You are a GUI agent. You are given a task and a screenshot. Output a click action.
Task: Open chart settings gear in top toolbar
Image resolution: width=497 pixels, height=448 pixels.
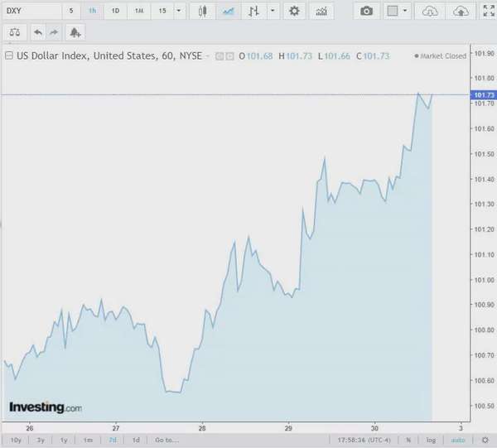coord(294,11)
